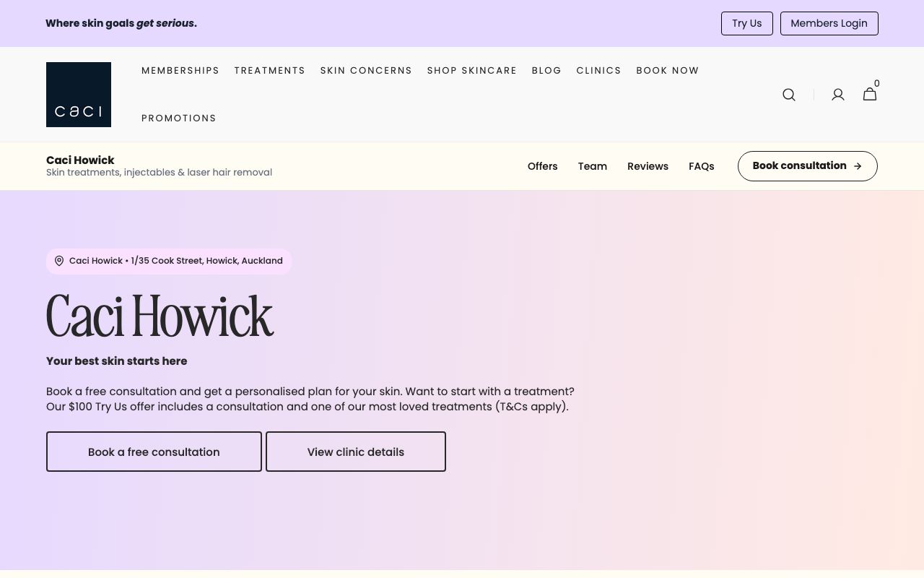
Task: Open the shopping bag cart icon
Action: 870,95
